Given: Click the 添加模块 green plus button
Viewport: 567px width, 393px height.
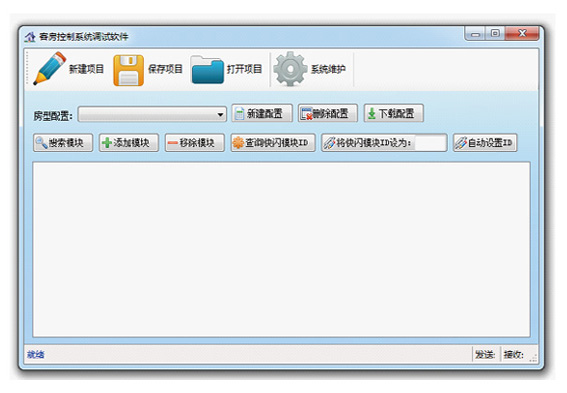Looking at the screenshot, I should 129,143.
